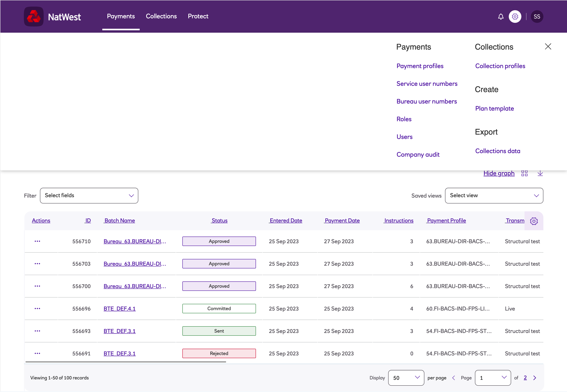Expand the Select fields filter dropdown
Image resolution: width=567 pixels, height=392 pixels.
(x=89, y=196)
